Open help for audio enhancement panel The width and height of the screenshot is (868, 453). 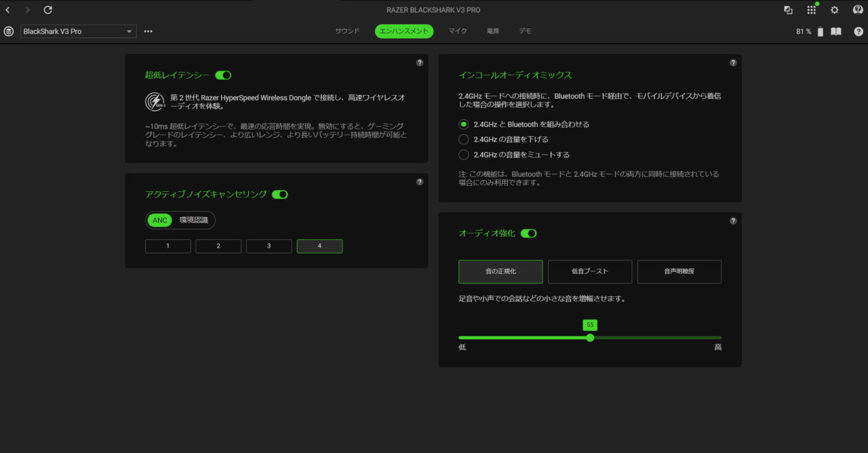point(733,220)
